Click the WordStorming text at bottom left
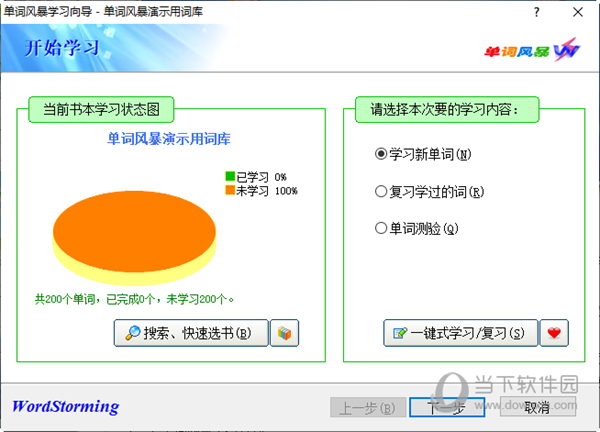 tap(65, 406)
